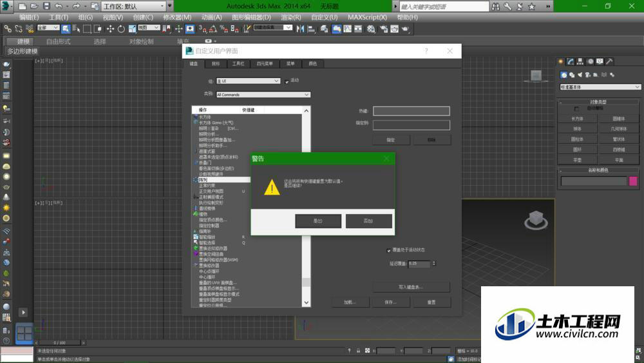Image resolution: width=644 pixels, height=363 pixels.
Task: Click the Undo icon in quick access toolbar
Action: point(59,6)
